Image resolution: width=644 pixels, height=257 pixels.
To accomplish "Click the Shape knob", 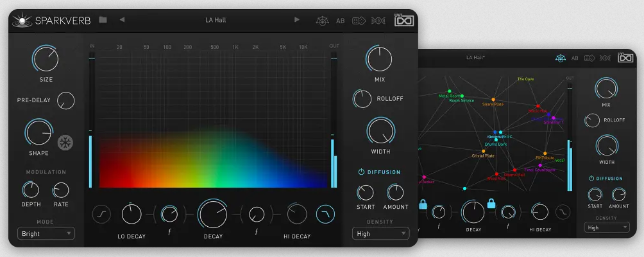I will tap(38, 133).
